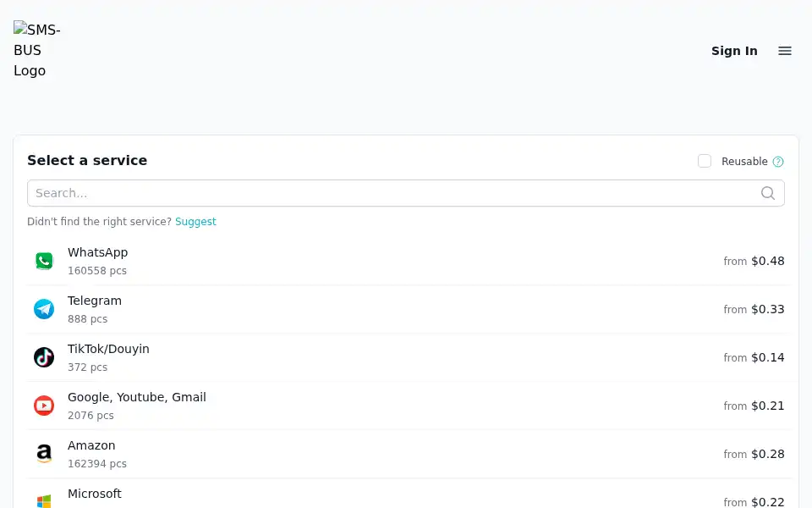
Task: Select the Telegram service name
Action: pyautogui.click(x=94, y=301)
